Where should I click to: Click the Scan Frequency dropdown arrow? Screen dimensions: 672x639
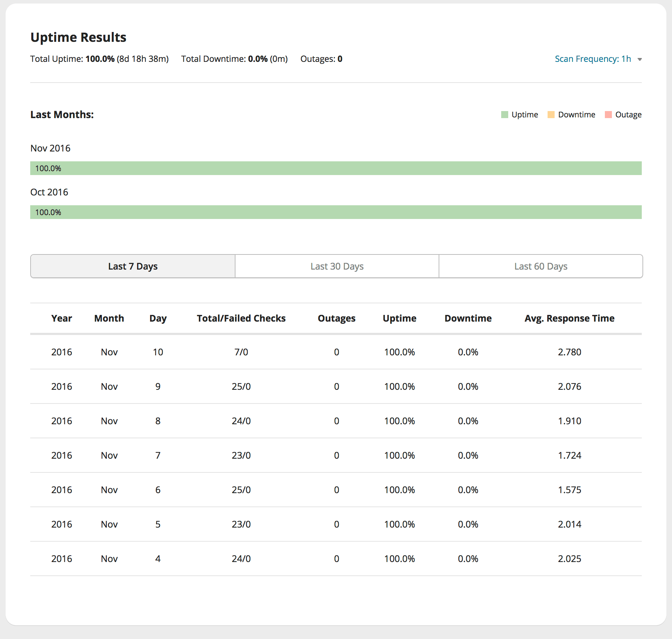(640, 59)
